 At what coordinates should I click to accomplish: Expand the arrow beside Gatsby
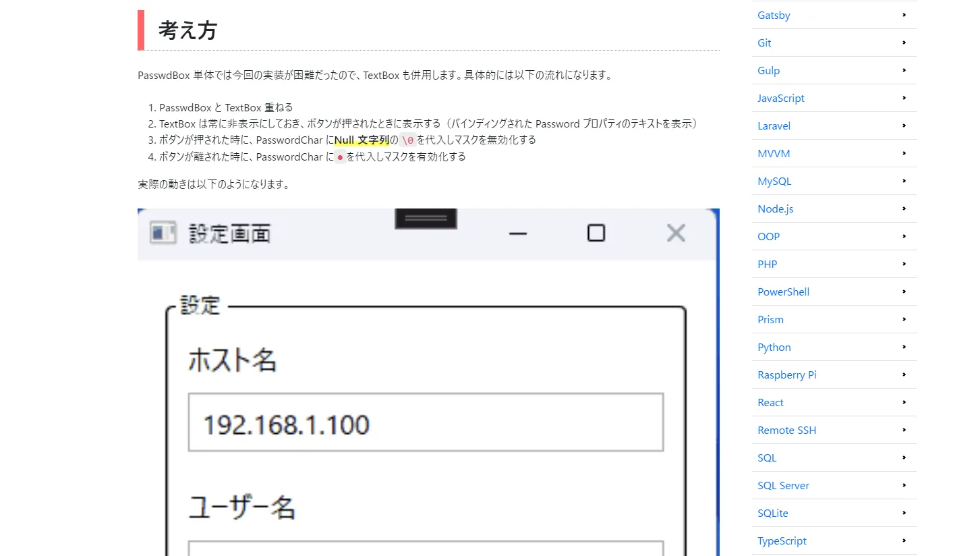coord(904,15)
